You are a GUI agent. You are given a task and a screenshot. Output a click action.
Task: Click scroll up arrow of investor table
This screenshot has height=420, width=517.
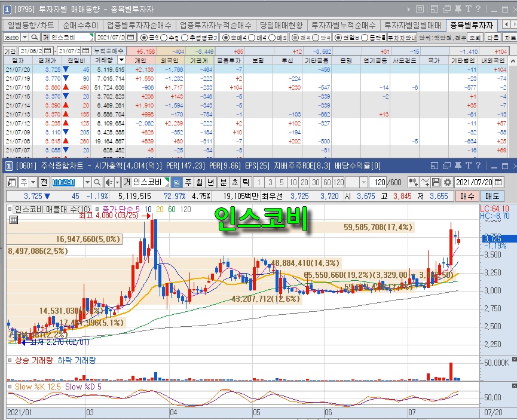513,61
